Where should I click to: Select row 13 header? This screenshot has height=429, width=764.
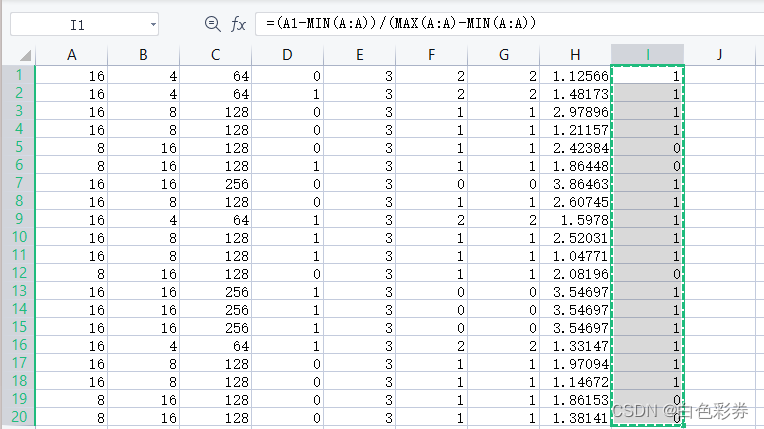19,291
